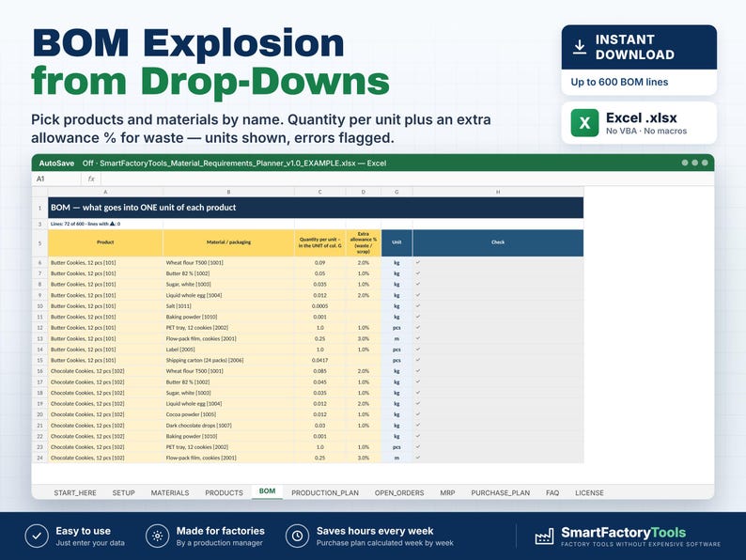Click the Lines: 72 of 600 status cell
746x560 pixels.
[x=105, y=224]
